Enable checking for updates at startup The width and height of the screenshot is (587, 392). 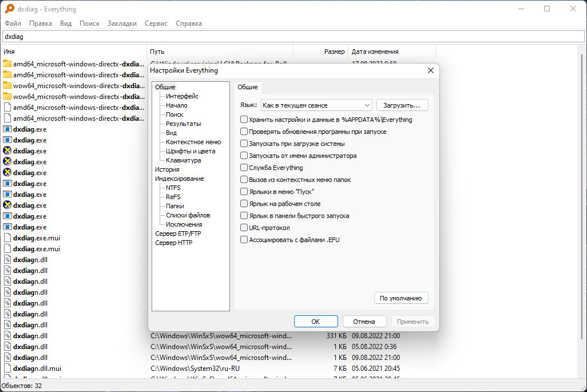244,132
